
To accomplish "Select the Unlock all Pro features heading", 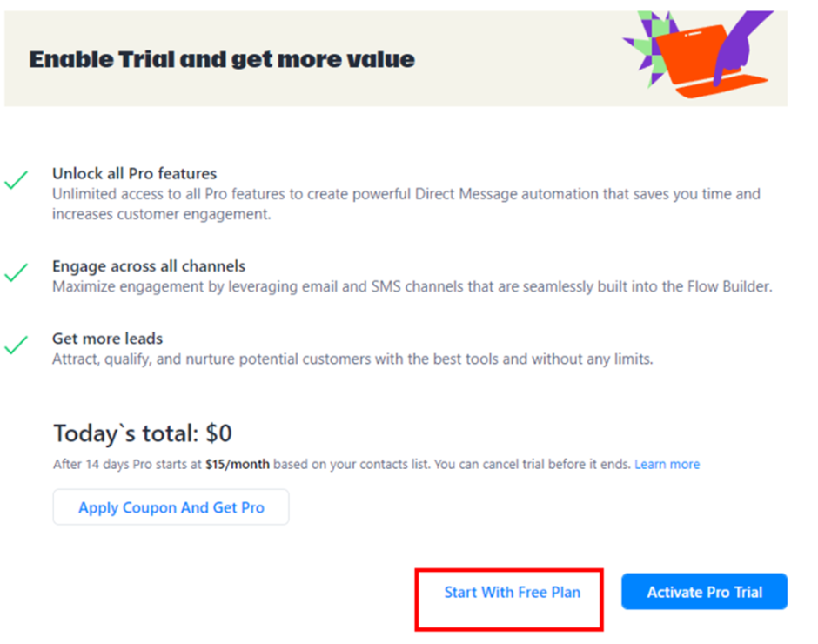I will [134, 173].
